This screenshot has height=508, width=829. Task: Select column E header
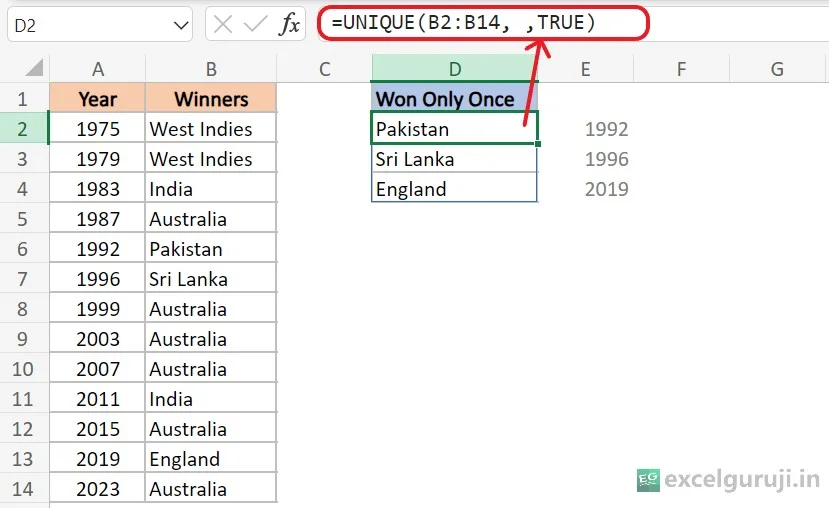[585, 69]
